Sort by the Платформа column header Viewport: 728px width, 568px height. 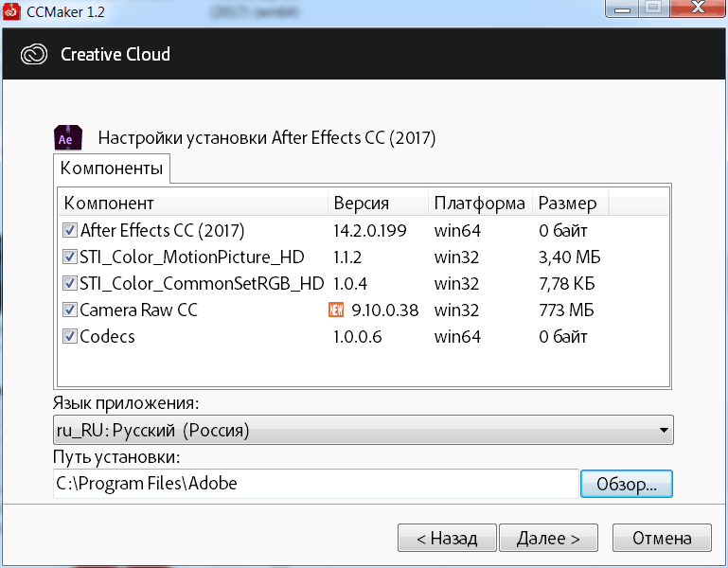[x=480, y=204]
